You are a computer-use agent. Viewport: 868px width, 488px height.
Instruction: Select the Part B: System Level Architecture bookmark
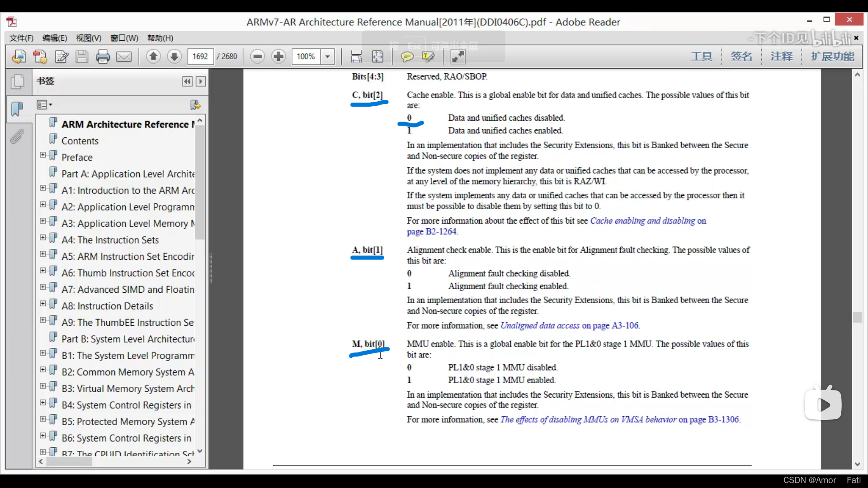coord(128,339)
